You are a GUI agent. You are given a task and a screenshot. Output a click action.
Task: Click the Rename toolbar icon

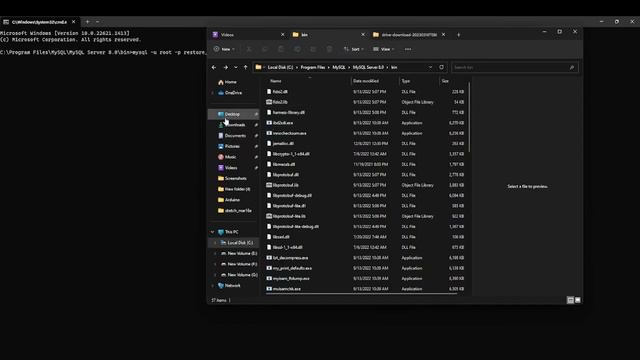297,49
